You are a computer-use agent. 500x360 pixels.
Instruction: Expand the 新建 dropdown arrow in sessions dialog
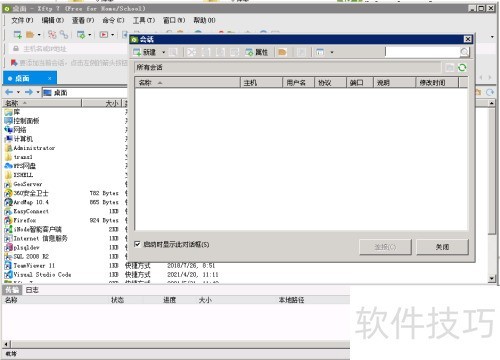pyautogui.click(x=163, y=52)
